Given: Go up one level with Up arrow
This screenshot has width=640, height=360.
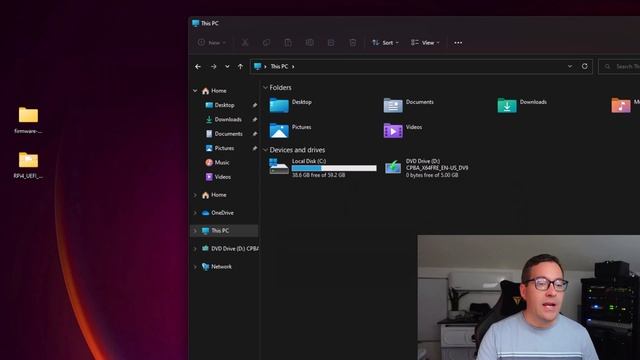Looking at the screenshot, I should (x=240, y=67).
